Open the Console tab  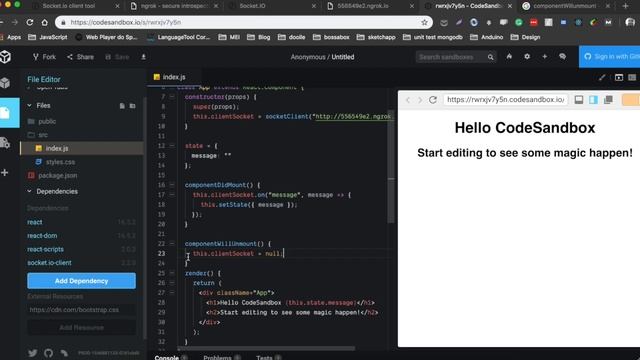tap(171, 357)
